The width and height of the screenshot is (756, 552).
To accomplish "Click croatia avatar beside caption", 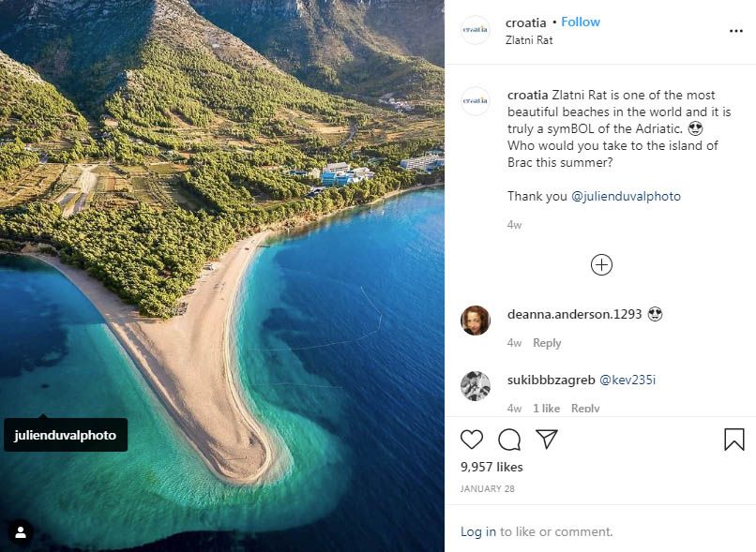I will pos(476,101).
